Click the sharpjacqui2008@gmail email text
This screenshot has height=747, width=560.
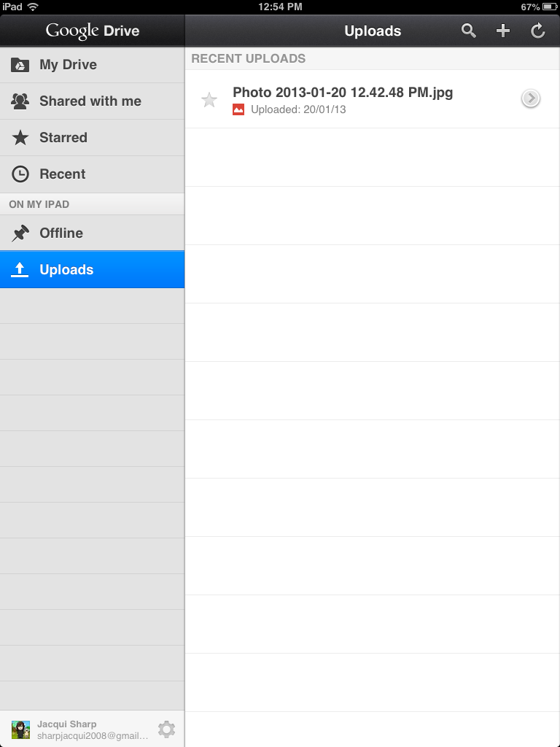pyautogui.click(x=93, y=736)
